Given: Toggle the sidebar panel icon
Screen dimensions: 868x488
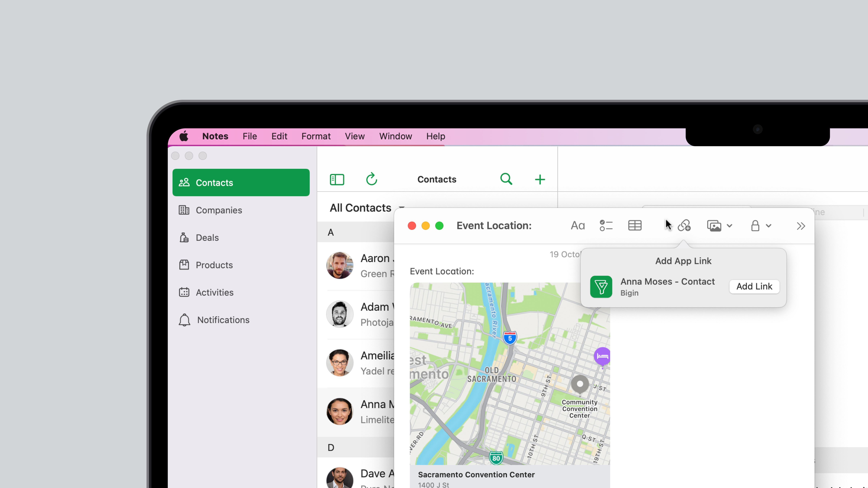Looking at the screenshot, I should pos(337,179).
